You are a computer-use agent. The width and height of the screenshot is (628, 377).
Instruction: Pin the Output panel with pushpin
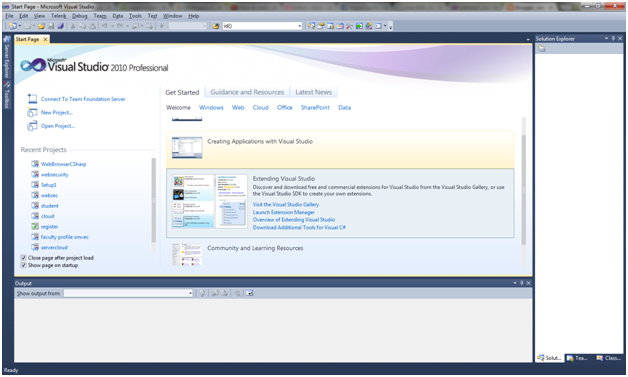click(522, 283)
